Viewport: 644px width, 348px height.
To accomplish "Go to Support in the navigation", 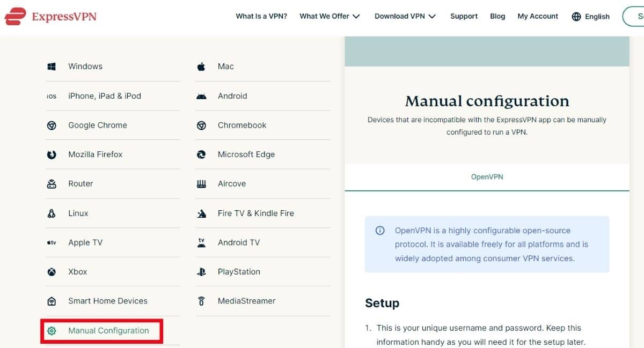I will click(x=464, y=16).
